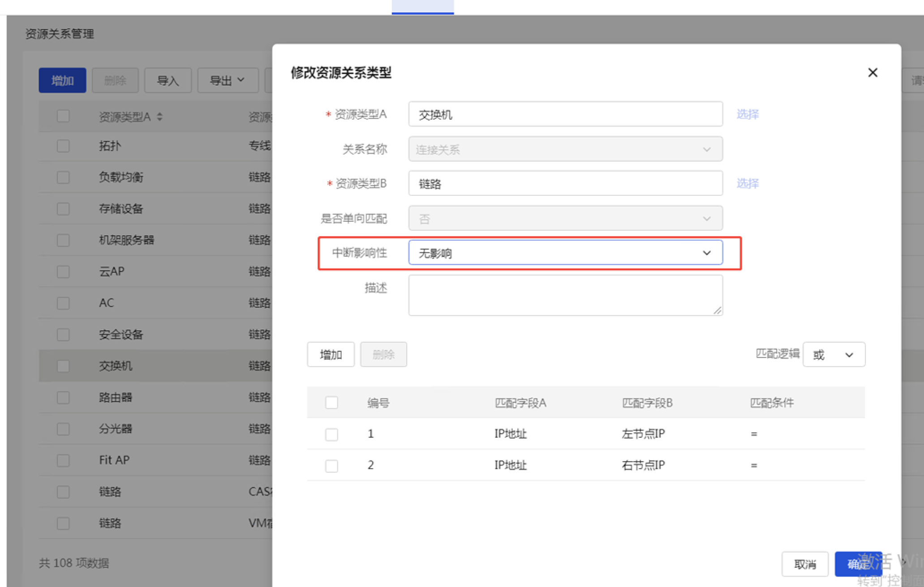
Task: Tick the 交换机 row checkbox in list
Action: (63, 366)
